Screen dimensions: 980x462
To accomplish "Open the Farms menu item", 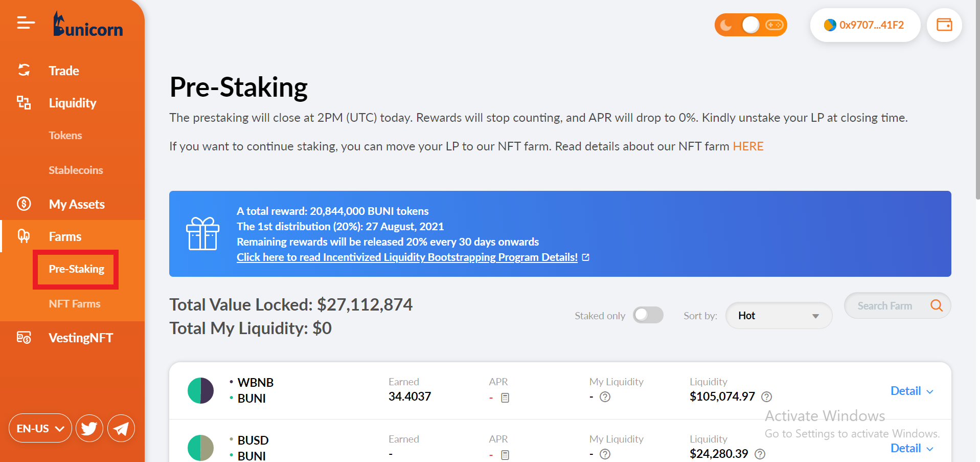I will pyautogui.click(x=65, y=236).
